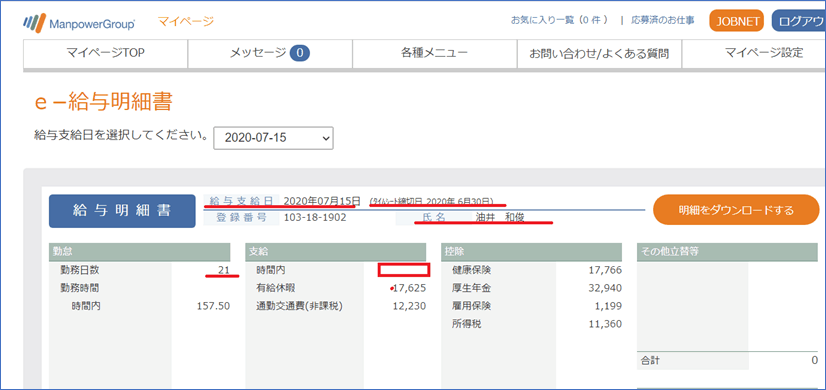This screenshot has width=826, height=390.
Task: Click the 健康保険 label
Action: coord(471,270)
